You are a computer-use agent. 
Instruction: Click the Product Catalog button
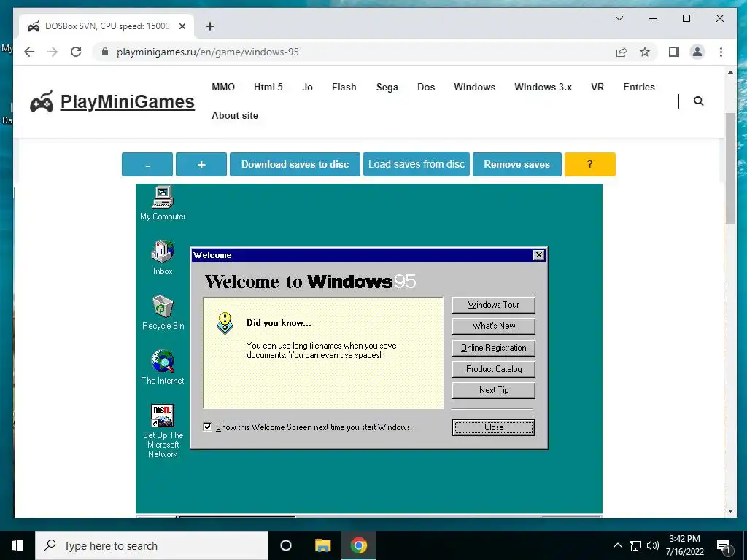pyautogui.click(x=494, y=368)
